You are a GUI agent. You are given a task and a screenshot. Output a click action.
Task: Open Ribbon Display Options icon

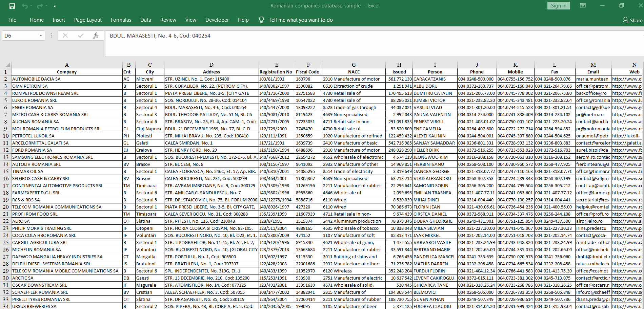(x=583, y=5)
